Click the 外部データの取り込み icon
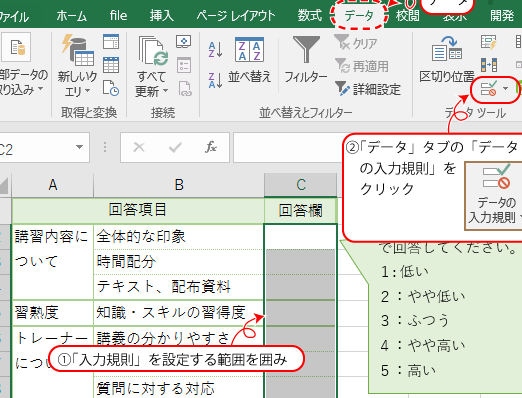522x398 pixels. (x=17, y=47)
